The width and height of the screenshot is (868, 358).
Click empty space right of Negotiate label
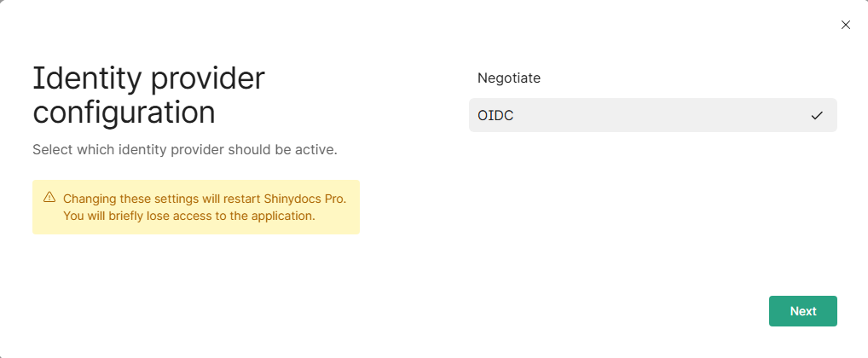pyautogui.click(x=682, y=78)
